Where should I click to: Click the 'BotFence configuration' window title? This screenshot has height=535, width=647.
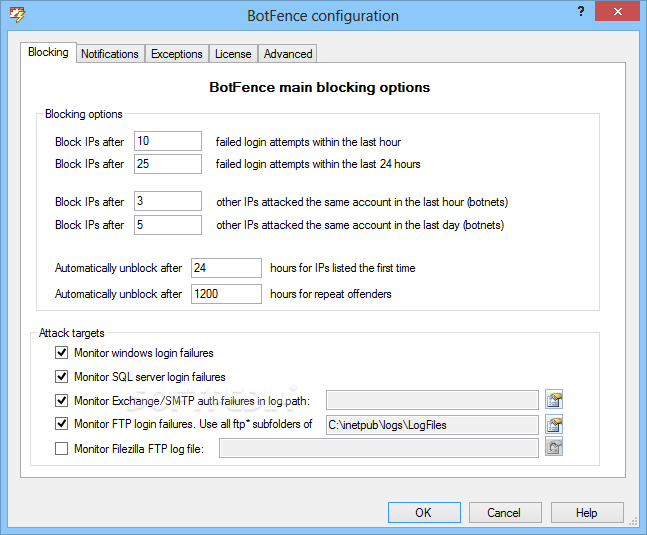pos(323,16)
